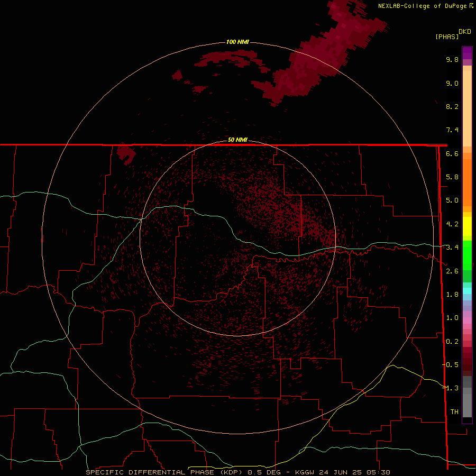Pick the orange color bar segment
Screen dimensions: 476x476
point(467,183)
